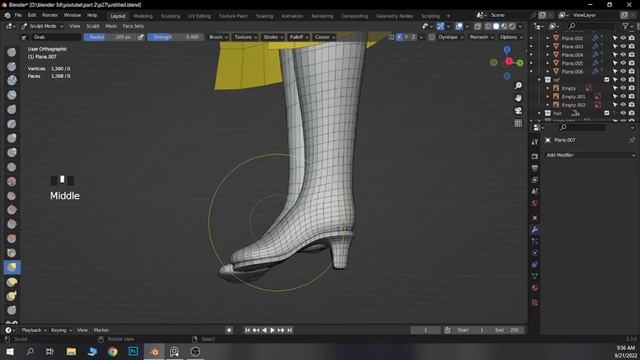
Task: Open the Particles properties tab icon
Action: pos(535,241)
